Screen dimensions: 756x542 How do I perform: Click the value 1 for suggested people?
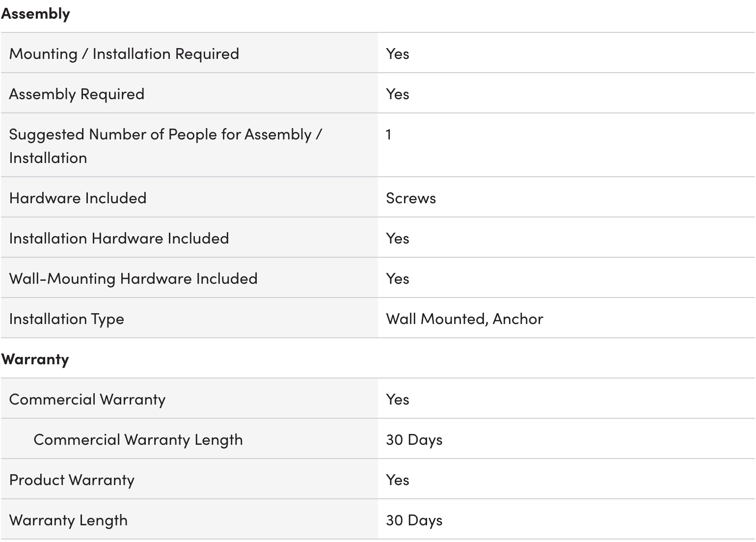[389, 134]
